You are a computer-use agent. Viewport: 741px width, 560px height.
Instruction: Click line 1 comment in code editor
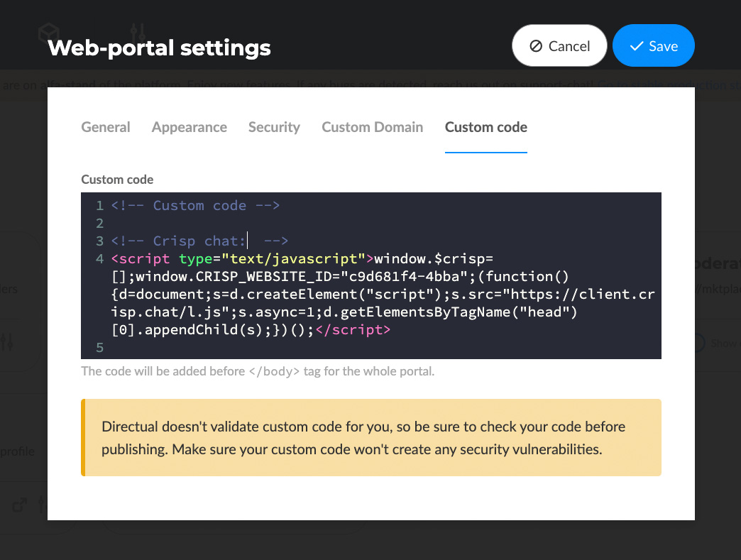195,206
